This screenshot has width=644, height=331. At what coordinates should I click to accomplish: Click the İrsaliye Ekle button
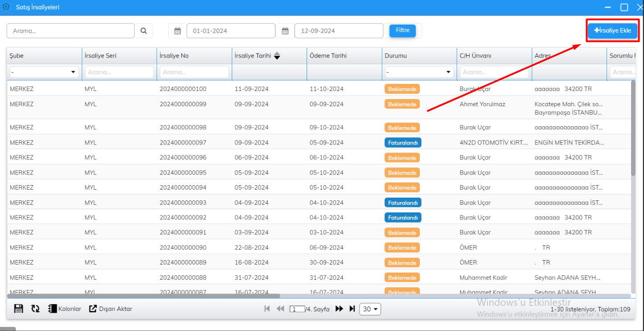[612, 30]
